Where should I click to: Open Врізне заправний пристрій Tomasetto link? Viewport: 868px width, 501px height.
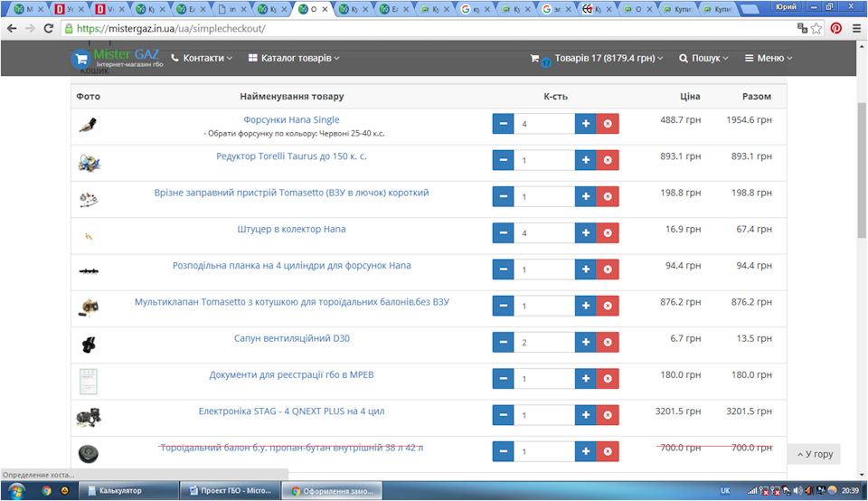tap(292, 193)
